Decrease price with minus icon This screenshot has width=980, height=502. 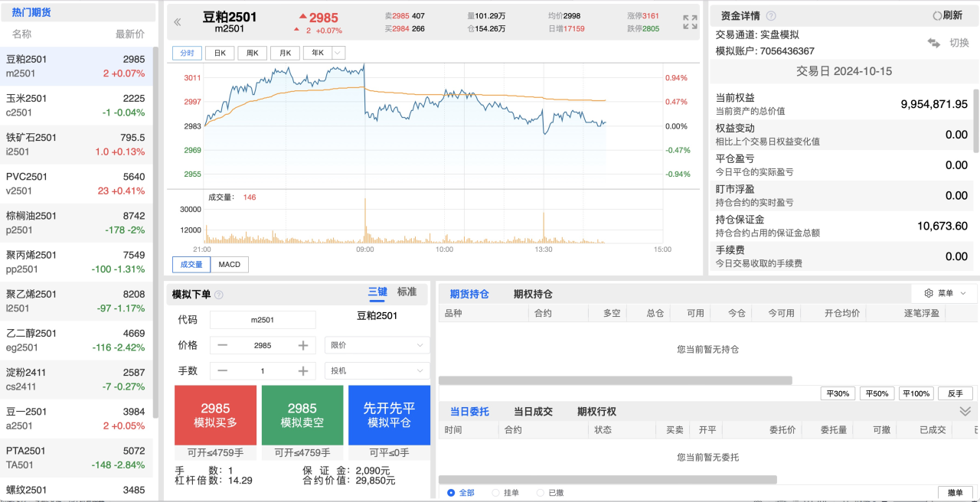pos(222,345)
